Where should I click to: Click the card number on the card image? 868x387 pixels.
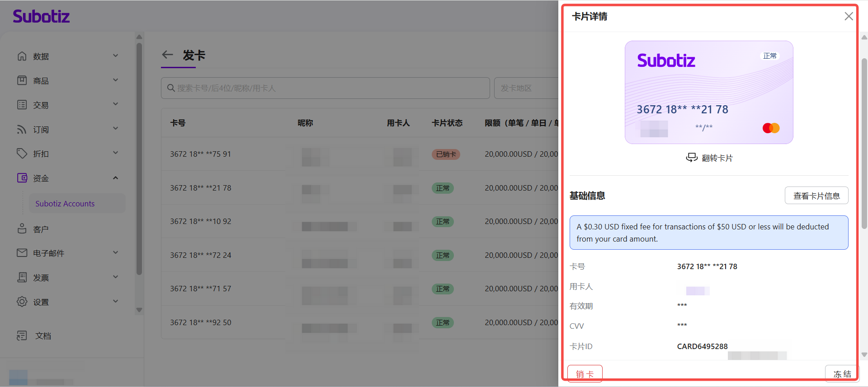[682, 109]
